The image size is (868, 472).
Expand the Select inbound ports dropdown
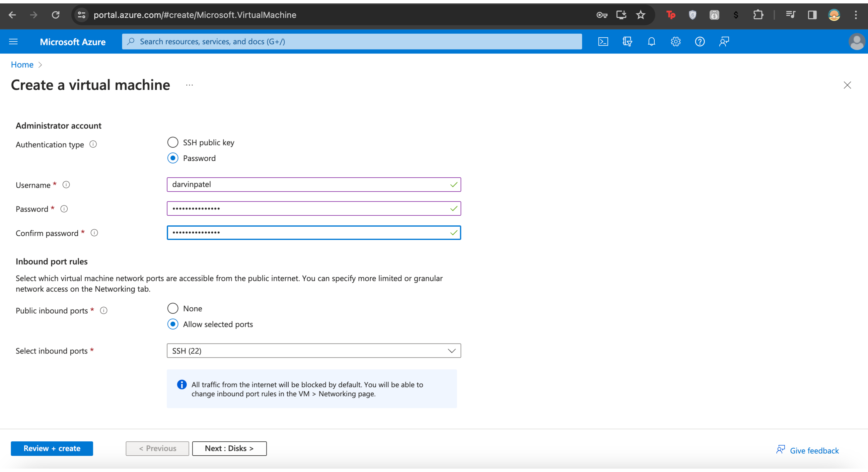(x=314, y=351)
